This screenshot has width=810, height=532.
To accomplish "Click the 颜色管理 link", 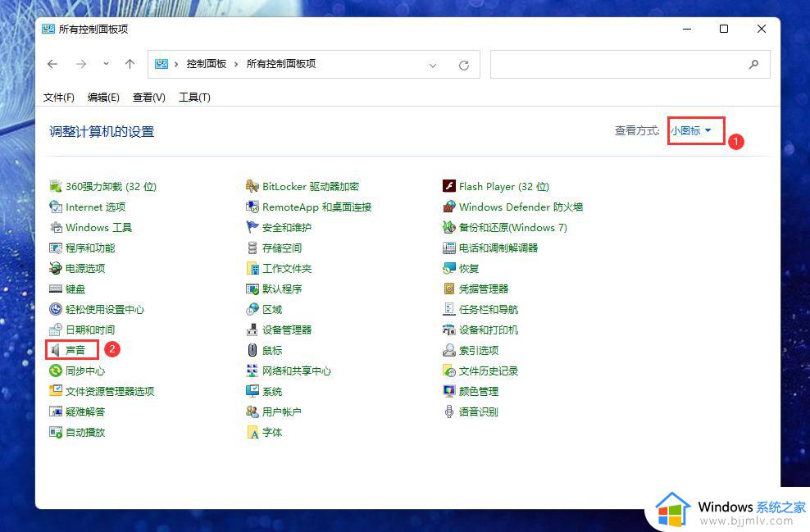I will pos(478,391).
